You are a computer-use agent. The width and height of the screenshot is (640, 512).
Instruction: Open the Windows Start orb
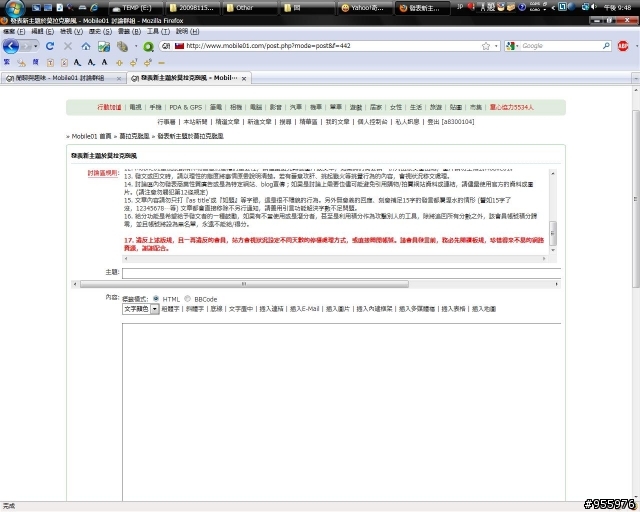(x=15, y=8)
